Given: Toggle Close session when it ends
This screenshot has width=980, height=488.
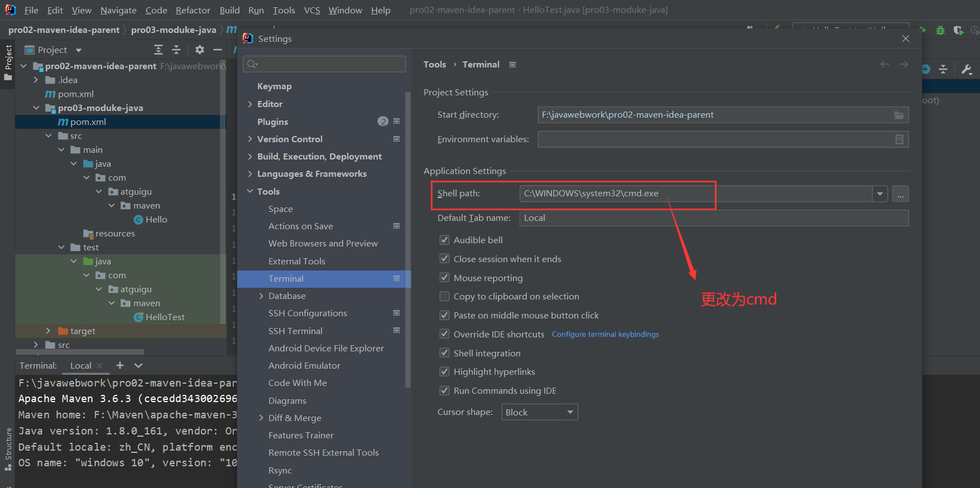Looking at the screenshot, I should pos(444,259).
